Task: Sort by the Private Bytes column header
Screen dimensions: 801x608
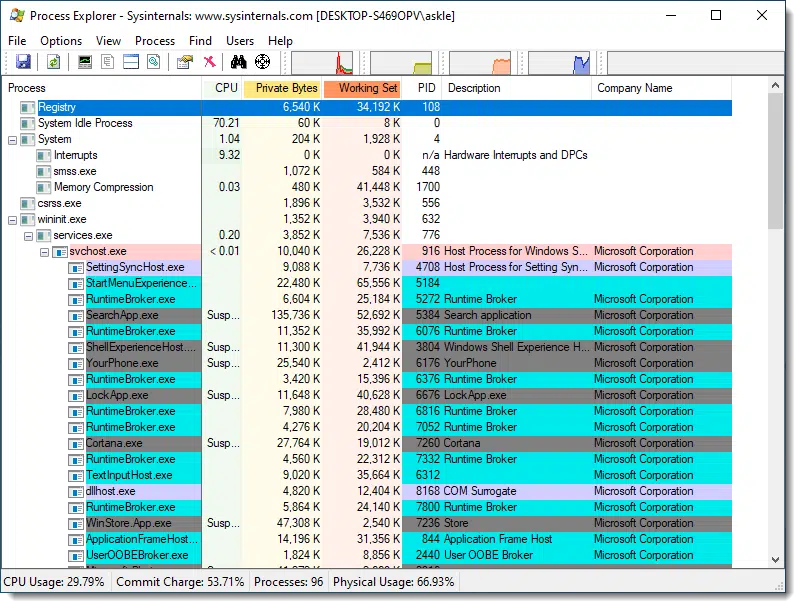Action: tap(282, 88)
